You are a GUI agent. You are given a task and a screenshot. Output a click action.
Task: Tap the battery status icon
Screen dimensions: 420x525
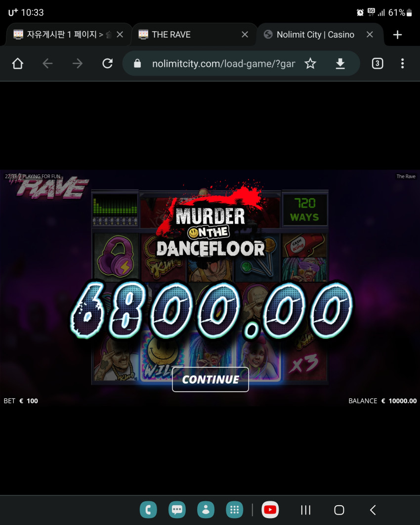click(x=409, y=13)
